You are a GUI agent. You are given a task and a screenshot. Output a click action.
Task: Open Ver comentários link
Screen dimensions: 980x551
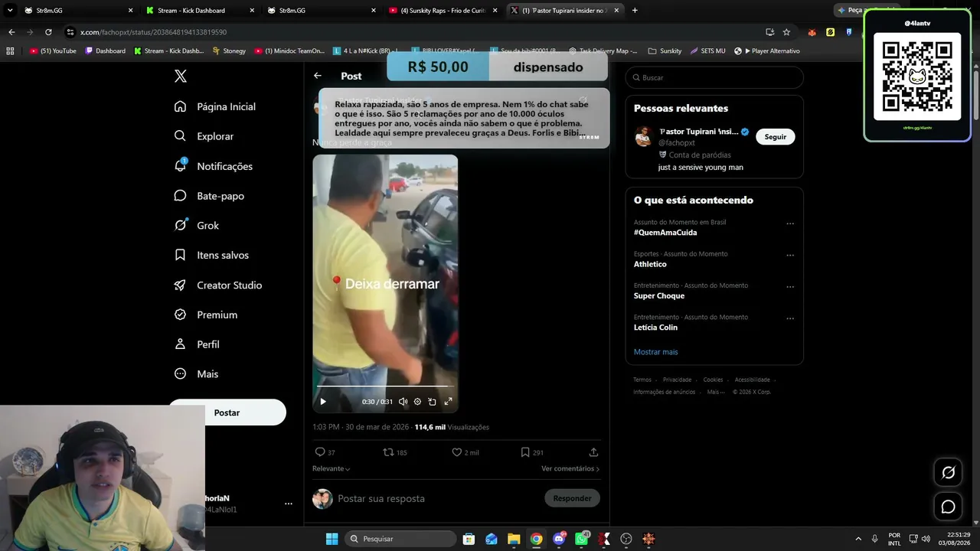[570, 468]
